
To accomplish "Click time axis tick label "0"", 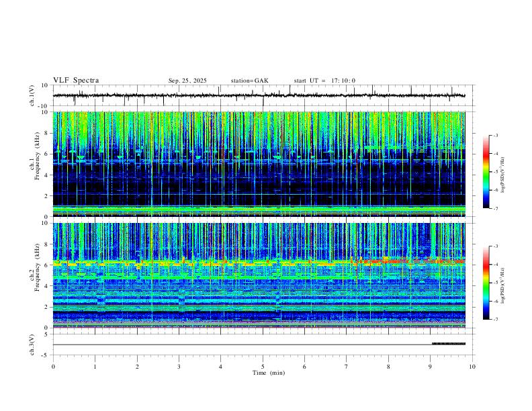I will point(53,367).
